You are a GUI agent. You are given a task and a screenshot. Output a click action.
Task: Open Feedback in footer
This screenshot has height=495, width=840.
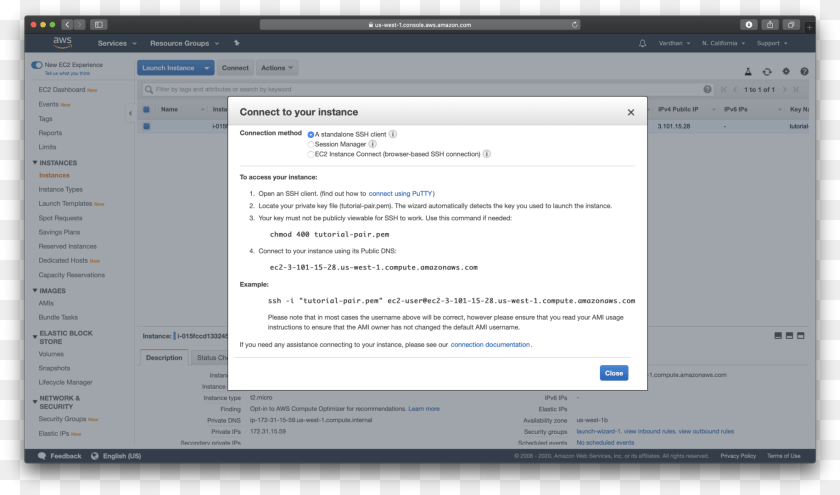coord(59,456)
